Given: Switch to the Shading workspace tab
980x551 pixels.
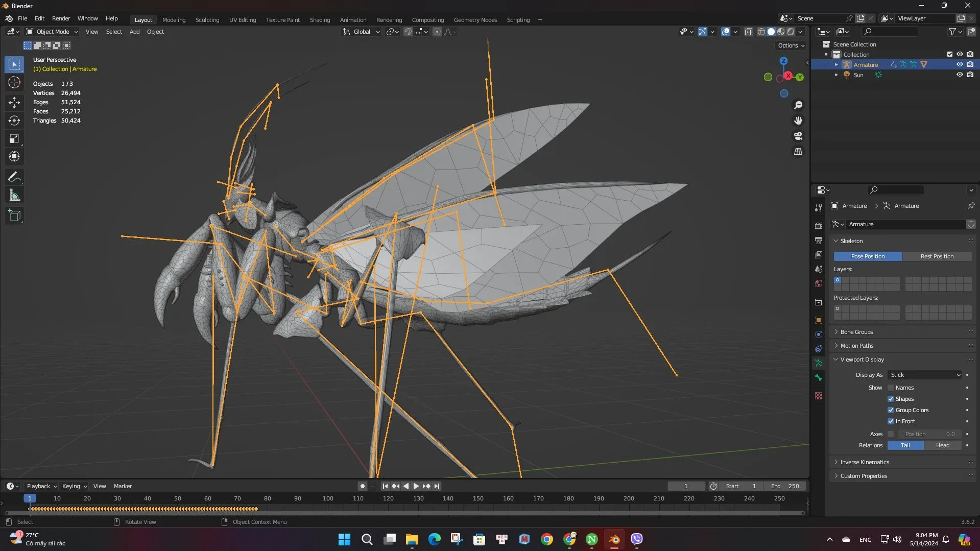Looking at the screenshot, I should click(320, 20).
